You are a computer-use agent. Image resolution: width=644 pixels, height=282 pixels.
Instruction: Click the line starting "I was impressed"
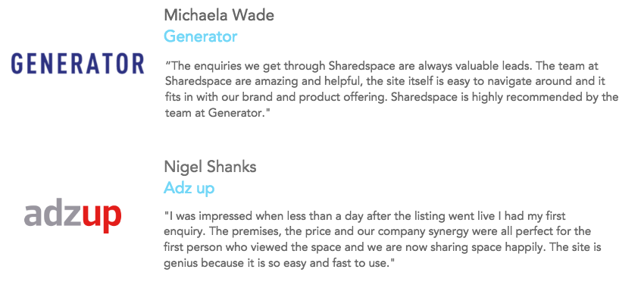pyautogui.click(x=364, y=216)
